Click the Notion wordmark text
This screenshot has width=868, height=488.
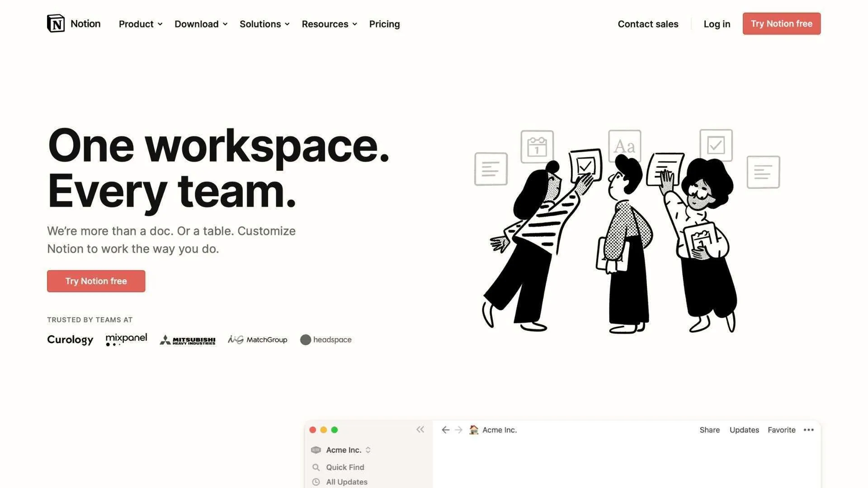(85, 23)
